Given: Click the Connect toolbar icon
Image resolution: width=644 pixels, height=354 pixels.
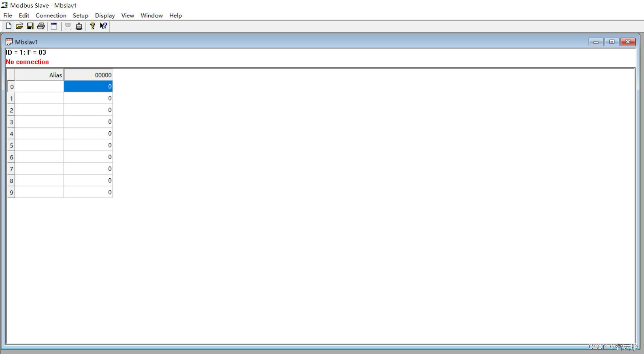Looking at the screenshot, I should (x=68, y=26).
